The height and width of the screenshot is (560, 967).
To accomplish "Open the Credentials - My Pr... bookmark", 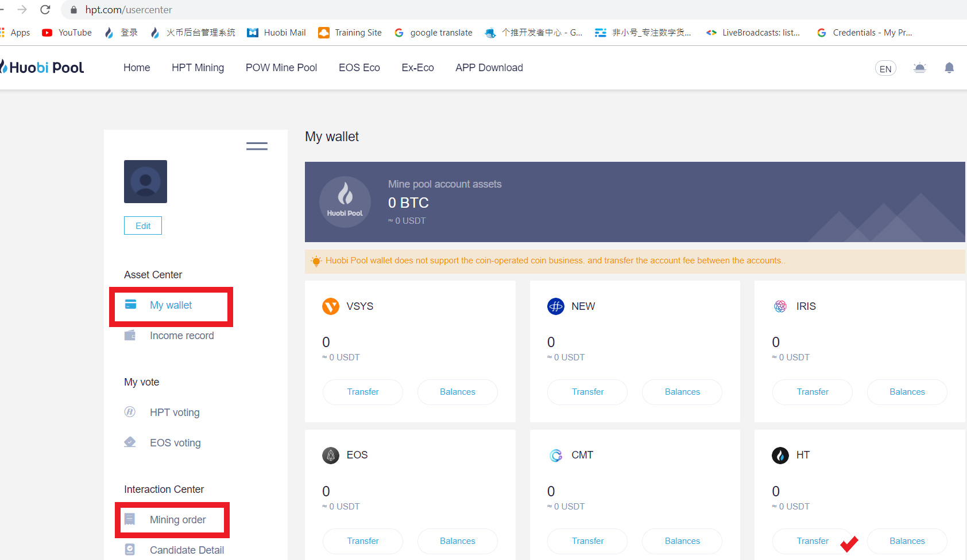I will [864, 33].
